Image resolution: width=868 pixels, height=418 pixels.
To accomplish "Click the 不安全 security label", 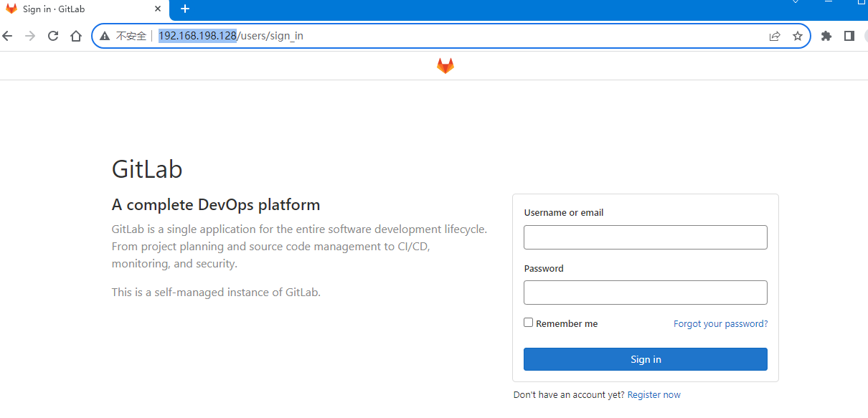I will click(x=131, y=36).
